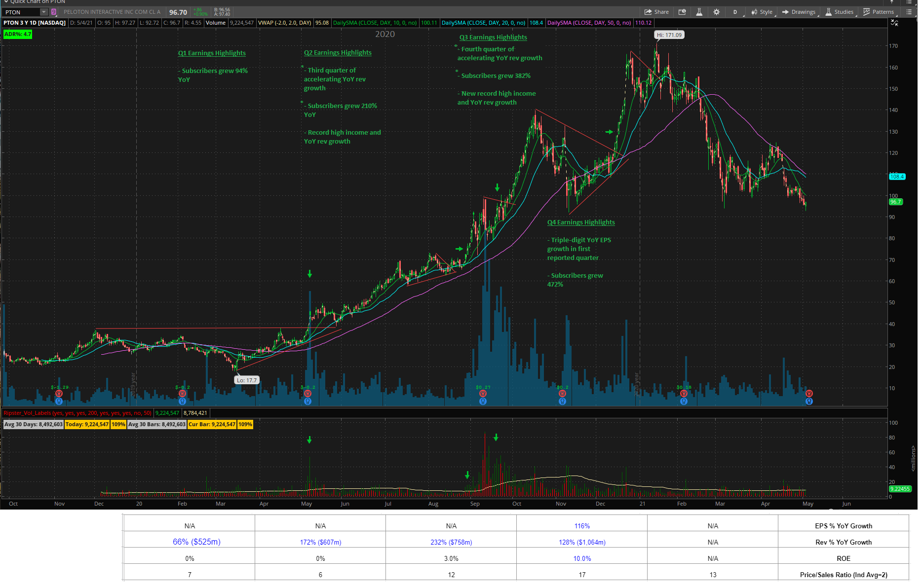Click the Hi: 171.09 price bubble
The width and height of the screenshot is (922, 588).
669,35
